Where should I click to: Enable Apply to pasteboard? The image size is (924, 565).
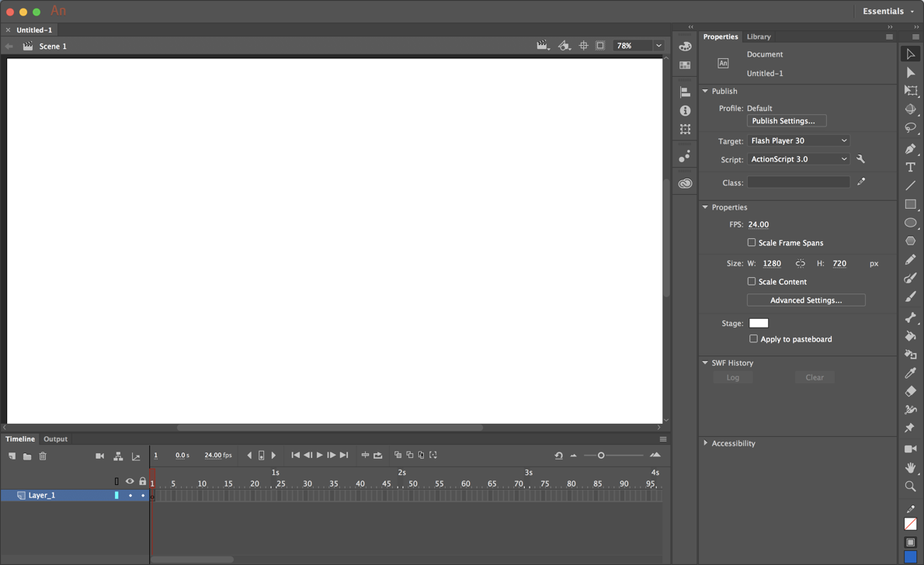coord(752,338)
